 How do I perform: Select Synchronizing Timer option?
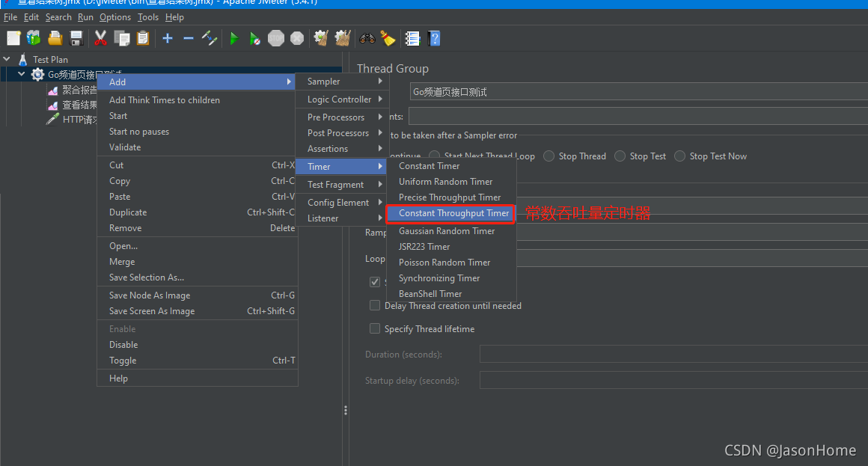coord(450,278)
